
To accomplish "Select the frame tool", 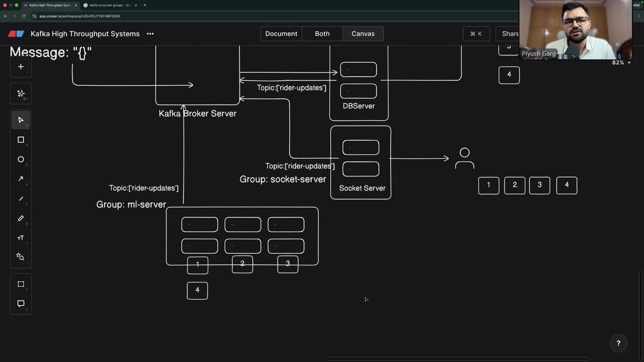I will pos(21,284).
